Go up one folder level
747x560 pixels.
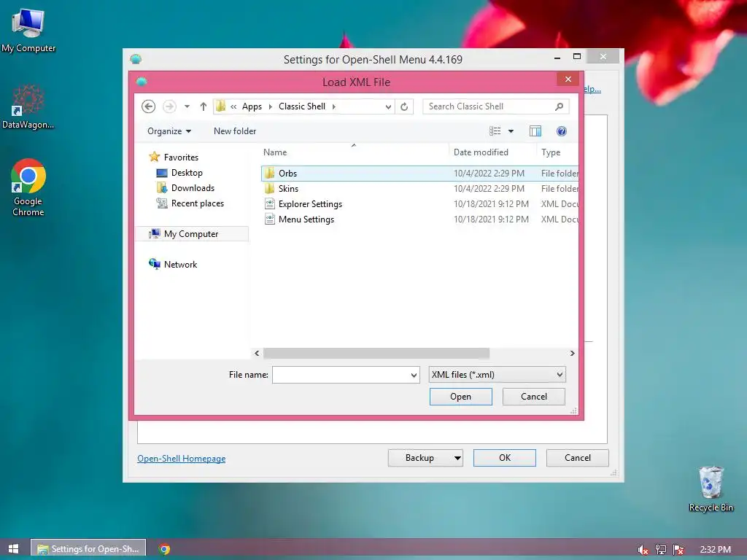(x=204, y=106)
